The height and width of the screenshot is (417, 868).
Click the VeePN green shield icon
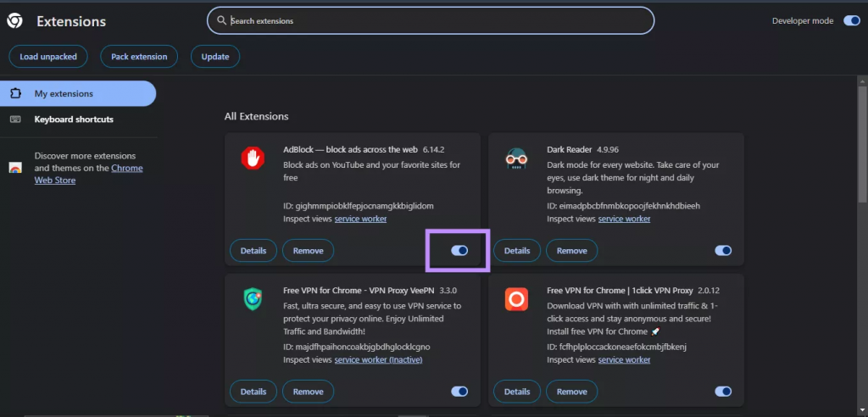tap(253, 299)
